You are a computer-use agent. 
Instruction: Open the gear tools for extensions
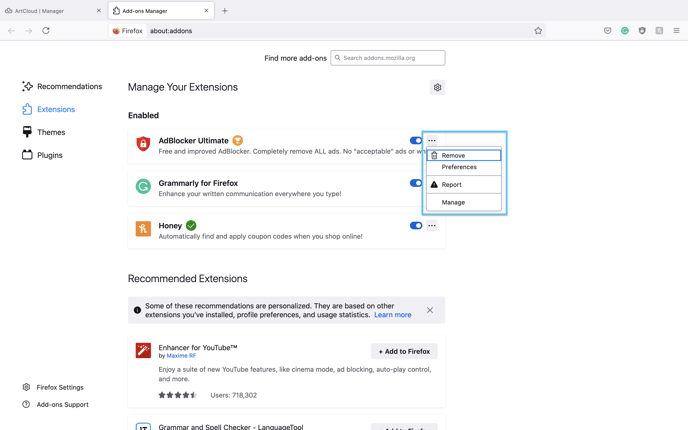click(437, 87)
